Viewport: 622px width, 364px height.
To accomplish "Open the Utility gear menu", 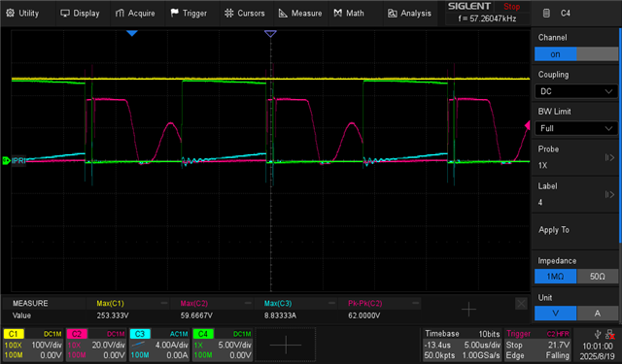I will click(10, 13).
